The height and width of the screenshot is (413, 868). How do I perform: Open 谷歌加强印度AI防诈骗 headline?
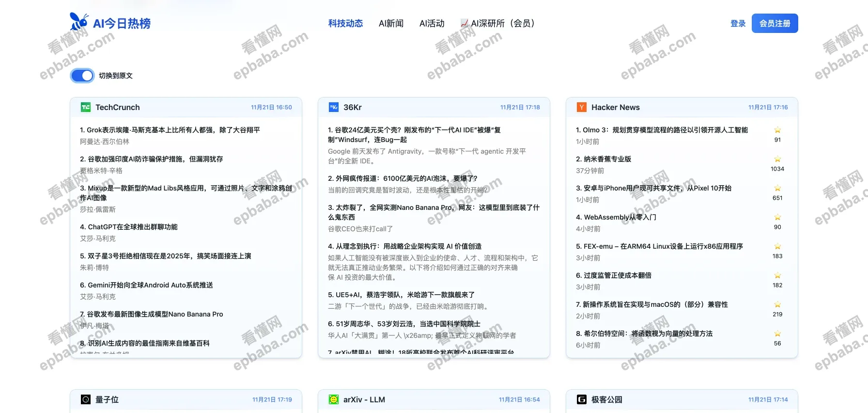(152, 159)
